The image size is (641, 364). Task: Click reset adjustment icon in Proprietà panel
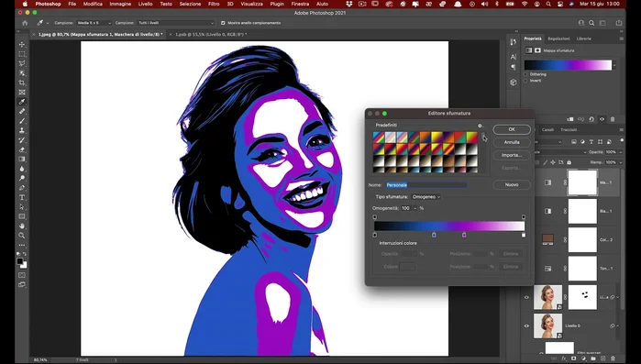(x=591, y=119)
